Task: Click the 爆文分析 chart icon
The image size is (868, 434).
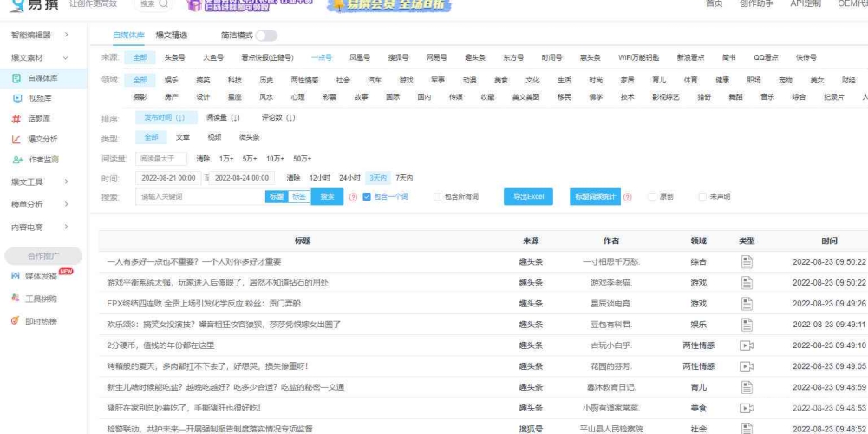Action: tap(16, 139)
